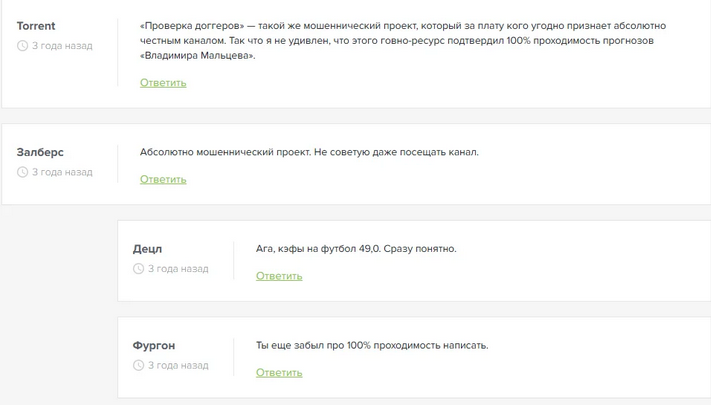Reply to Фургон's comment via Ответить
Image resolution: width=711 pixels, height=407 pixels.
(x=279, y=373)
